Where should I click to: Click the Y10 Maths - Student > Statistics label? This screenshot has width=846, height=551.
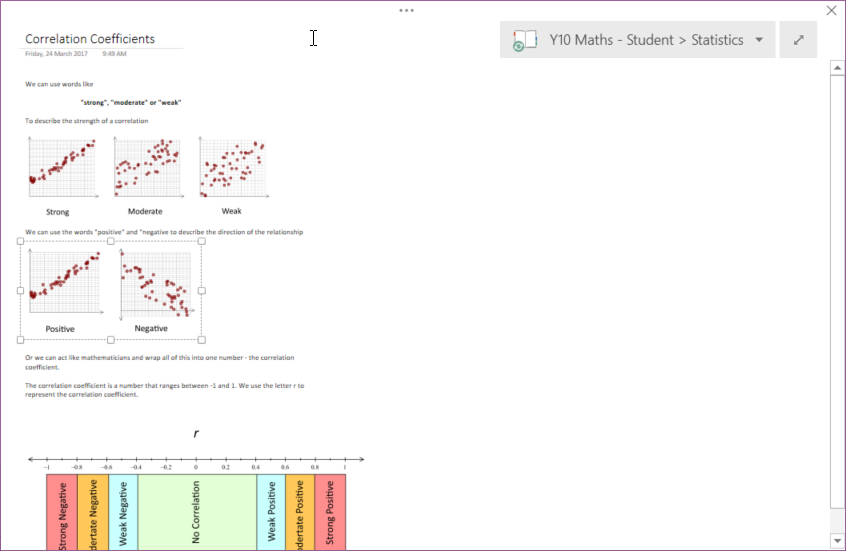click(x=646, y=40)
